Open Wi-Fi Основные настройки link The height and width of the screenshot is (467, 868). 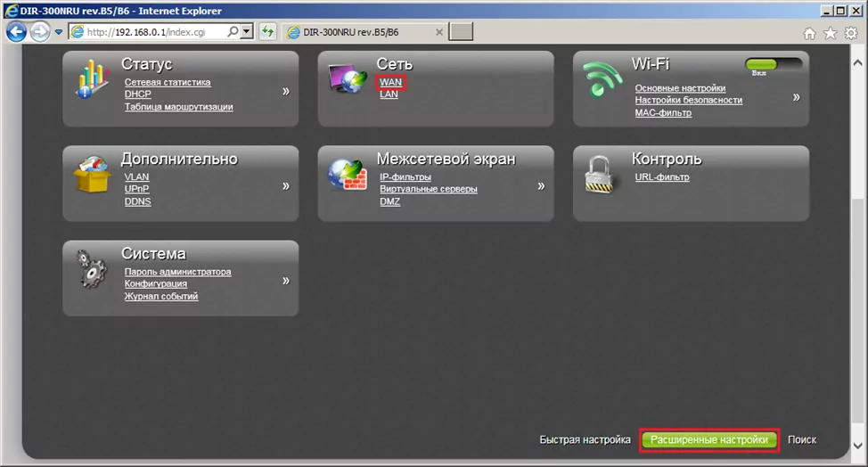(x=680, y=88)
